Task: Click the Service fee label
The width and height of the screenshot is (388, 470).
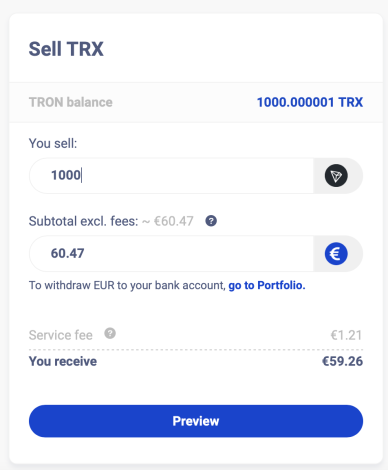Action: click(x=61, y=335)
